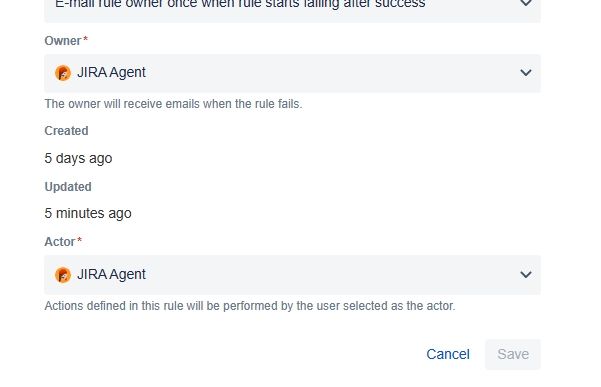Expand the Owner dropdown chevron

point(526,72)
